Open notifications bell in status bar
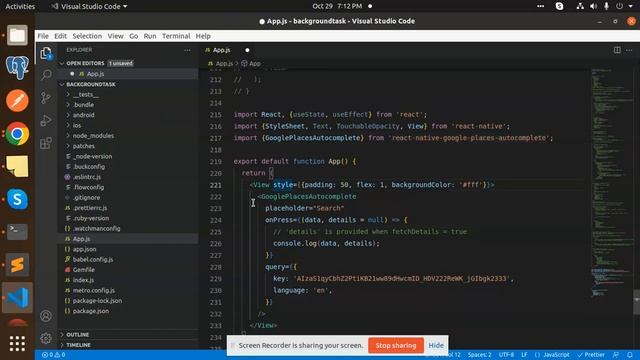 pyautogui.click(x=630, y=355)
